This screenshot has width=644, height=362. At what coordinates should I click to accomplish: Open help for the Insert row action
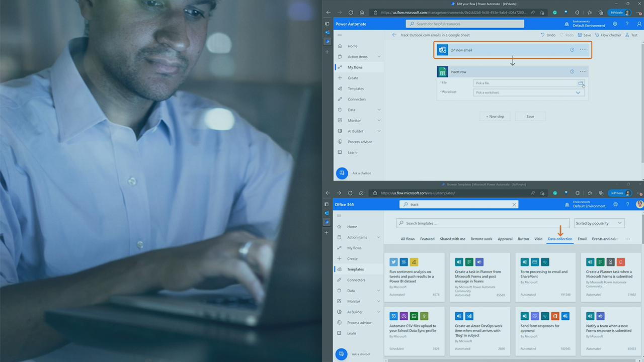tap(572, 72)
